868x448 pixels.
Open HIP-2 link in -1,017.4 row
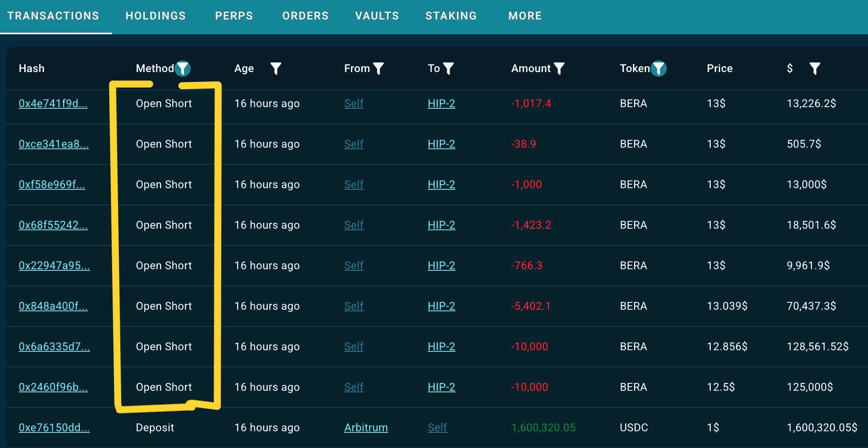(442, 104)
